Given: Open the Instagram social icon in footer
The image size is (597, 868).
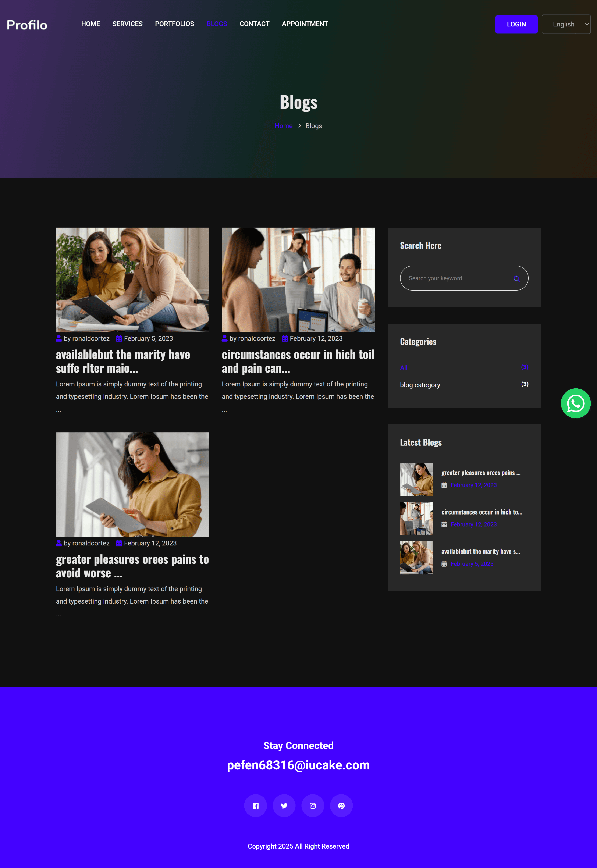Looking at the screenshot, I should pyautogui.click(x=313, y=805).
